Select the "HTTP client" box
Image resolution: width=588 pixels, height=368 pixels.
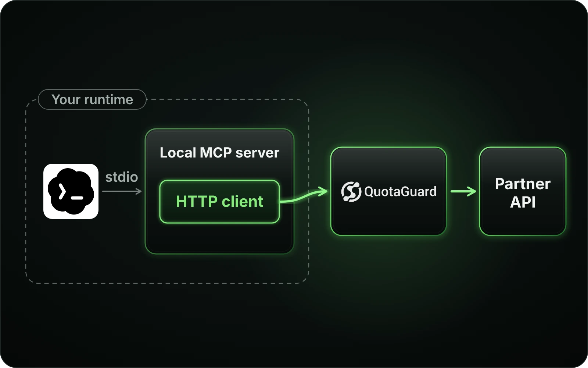point(220,202)
